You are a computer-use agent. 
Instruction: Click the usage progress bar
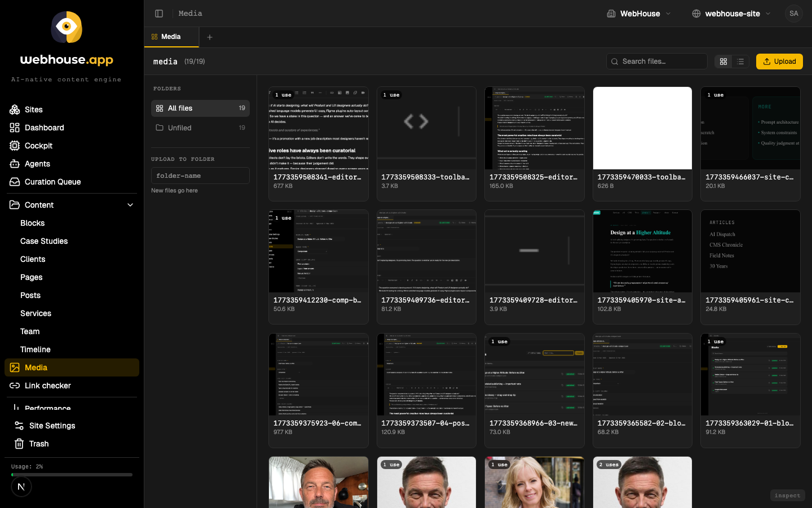pyautogui.click(x=72, y=475)
